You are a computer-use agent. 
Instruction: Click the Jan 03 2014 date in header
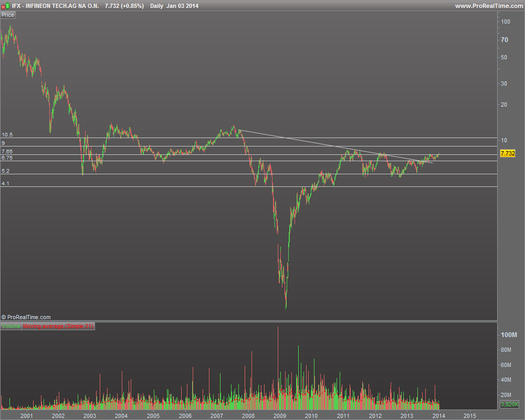pyautogui.click(x=183, y=6)
